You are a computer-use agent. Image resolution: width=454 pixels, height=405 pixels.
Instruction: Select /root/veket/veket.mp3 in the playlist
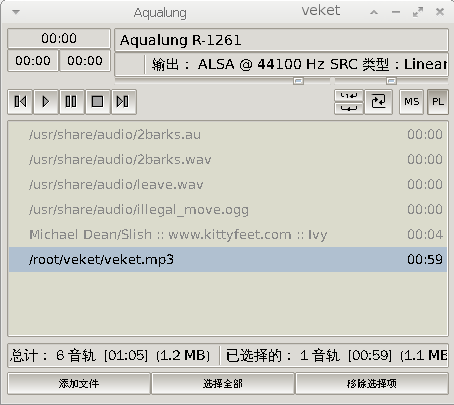point(228,259)
